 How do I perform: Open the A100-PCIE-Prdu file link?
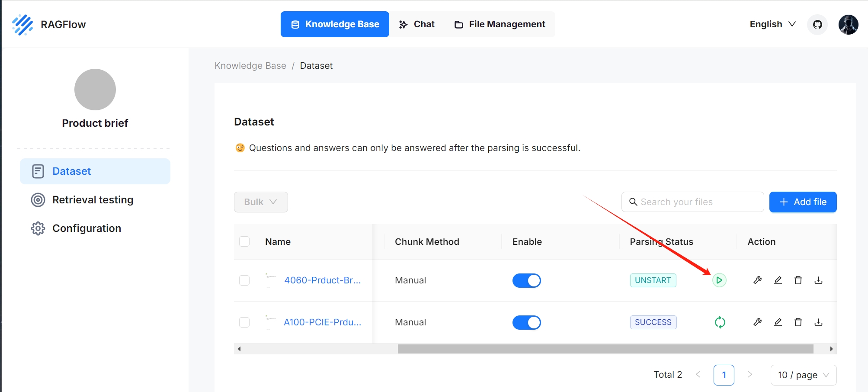point(323,322)
